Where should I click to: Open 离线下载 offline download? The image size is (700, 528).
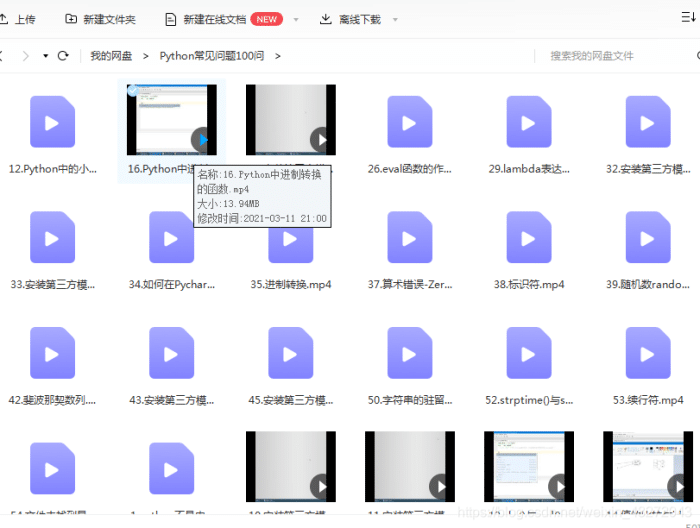[x=350, y=19]
